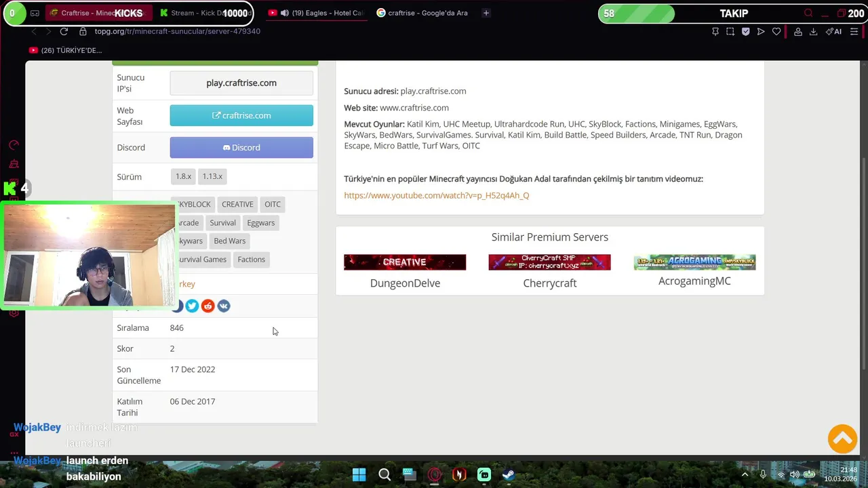The width and height of the screenshot is (868, 488).
Task: Open the ad blocker shield icon
Action: [x=745, y=31]
